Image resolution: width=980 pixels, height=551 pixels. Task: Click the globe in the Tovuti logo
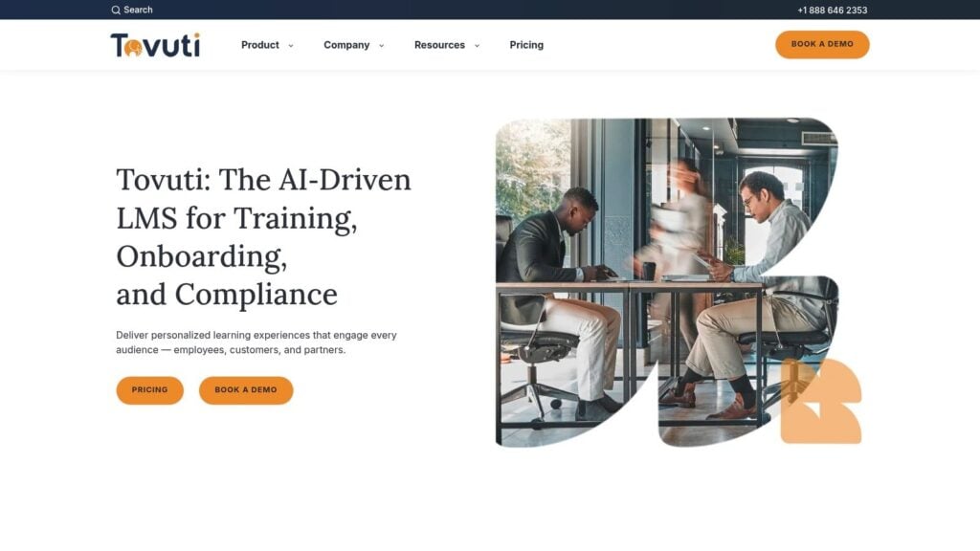[133, 48]
